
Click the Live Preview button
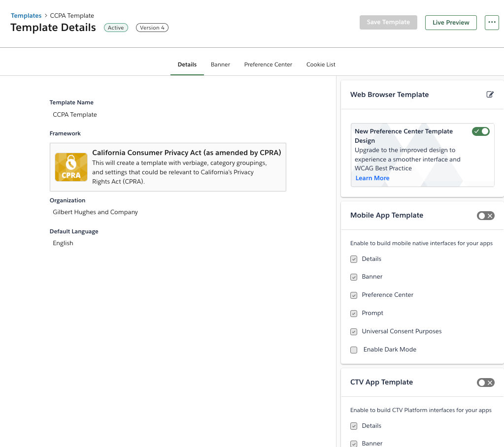click(x=451, y=23)
